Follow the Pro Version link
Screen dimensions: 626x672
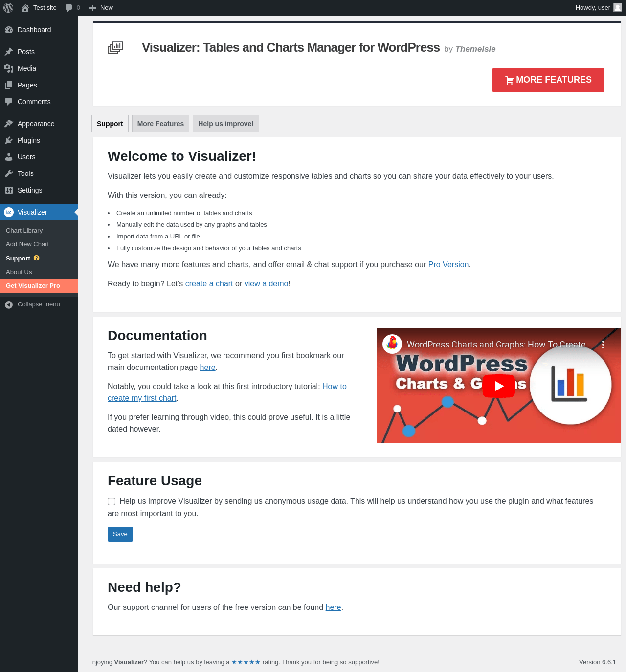(448, 264)
